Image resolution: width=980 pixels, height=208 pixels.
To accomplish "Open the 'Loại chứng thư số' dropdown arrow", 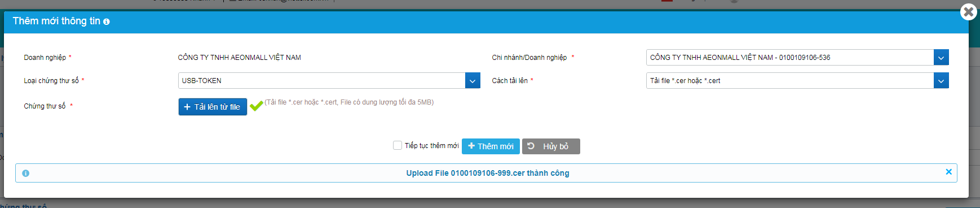I will pos(473,81).
